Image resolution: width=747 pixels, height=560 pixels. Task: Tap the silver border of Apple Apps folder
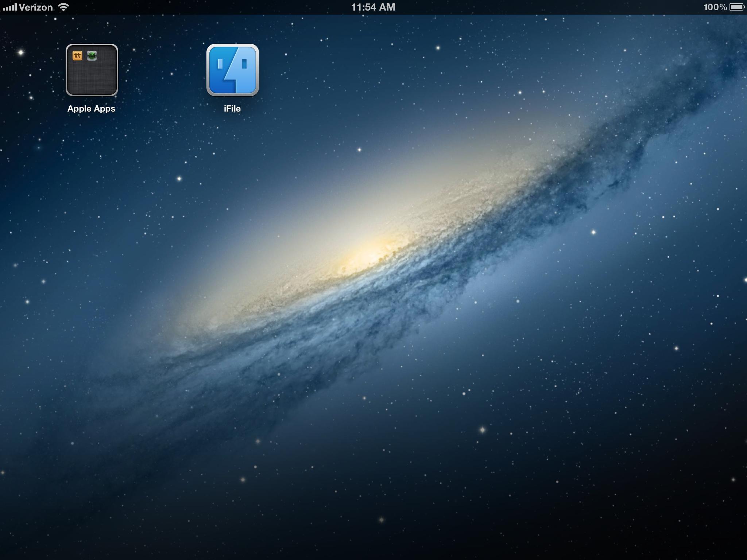[67, 70]
